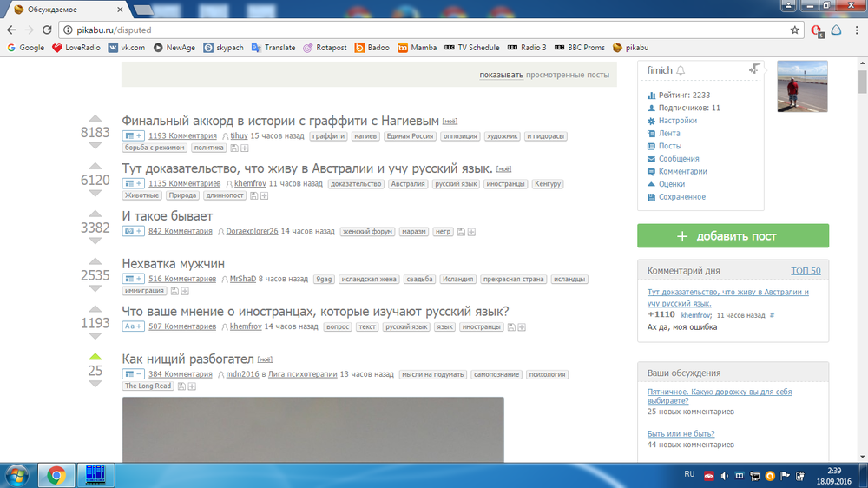The image size is (868, 488).
Task: Toggle 'показывать' viewed posts option
Action: pyautogui.click(x=501, y=76)
